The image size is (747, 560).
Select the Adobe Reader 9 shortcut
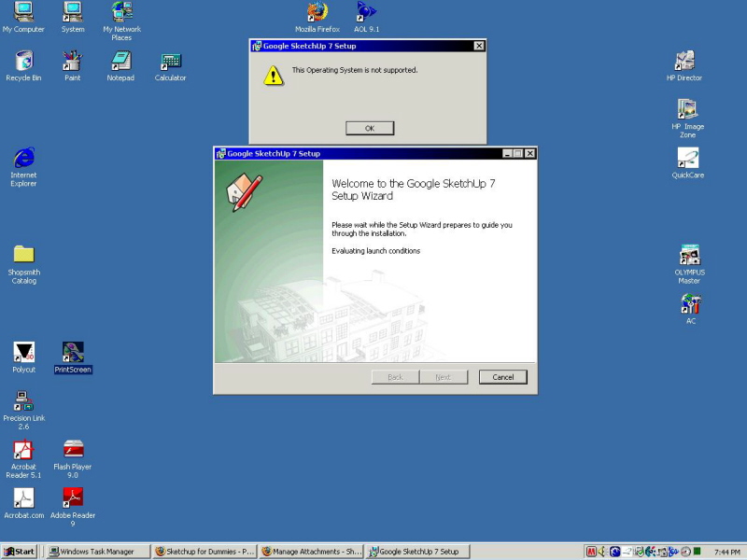coord(73,507)
